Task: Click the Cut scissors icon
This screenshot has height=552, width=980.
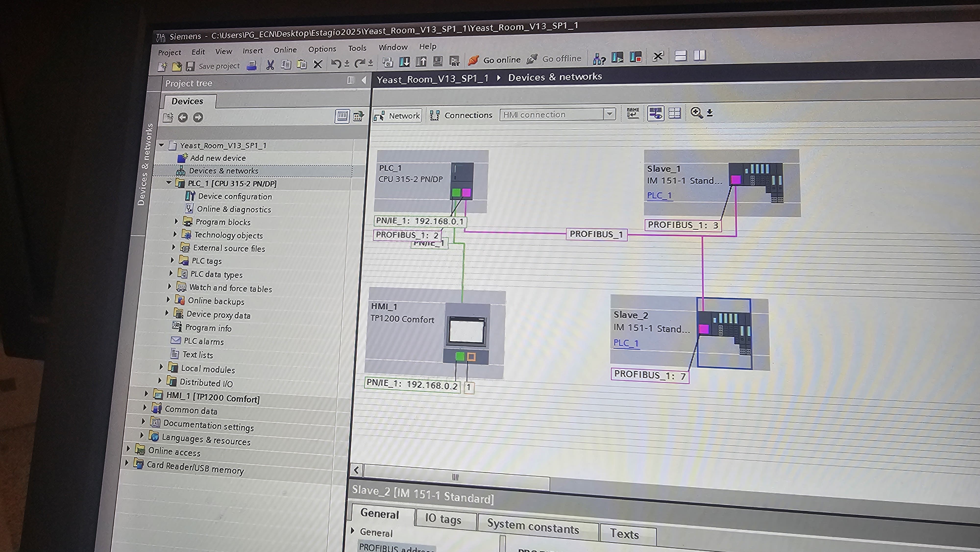Action: (x=270, y=65)
